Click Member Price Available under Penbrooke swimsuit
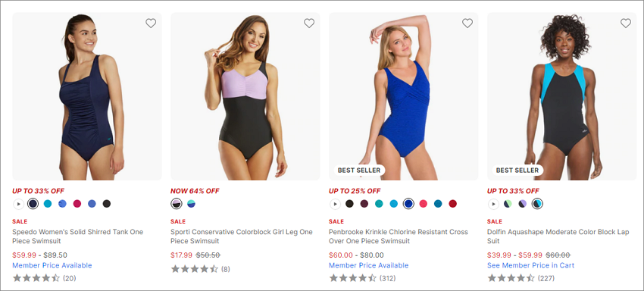The height and width of the screenshot is (291, 644). pyautogui.click(x=368, y=265)
